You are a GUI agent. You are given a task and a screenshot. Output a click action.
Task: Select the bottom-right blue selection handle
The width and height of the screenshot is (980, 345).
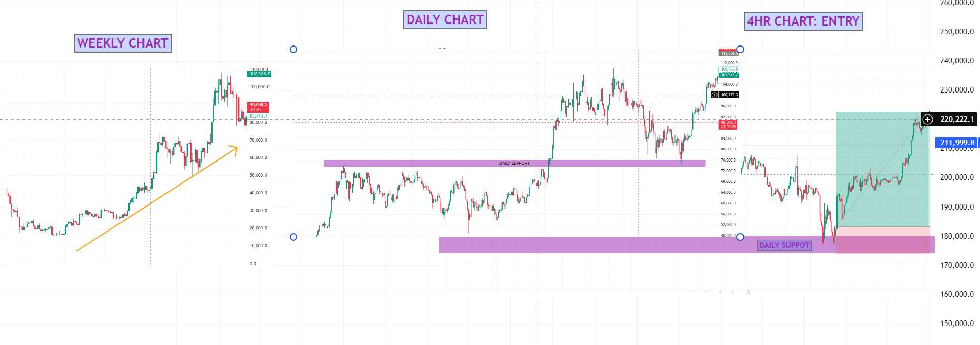(740, 237)
